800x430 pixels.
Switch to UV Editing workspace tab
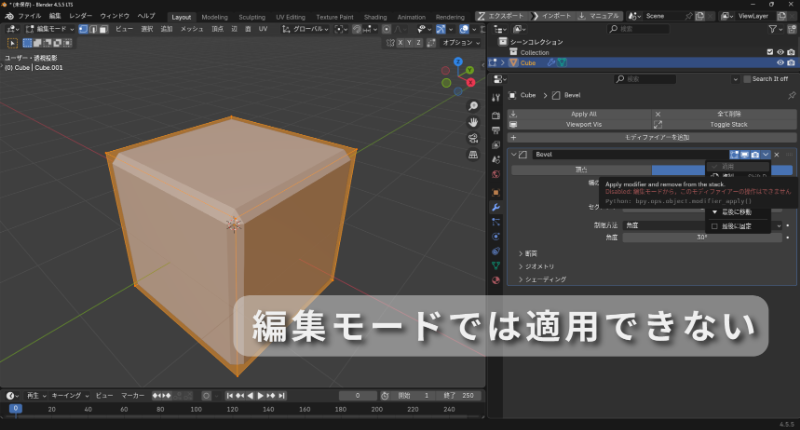pyautogui.click(x=290, y=17)
